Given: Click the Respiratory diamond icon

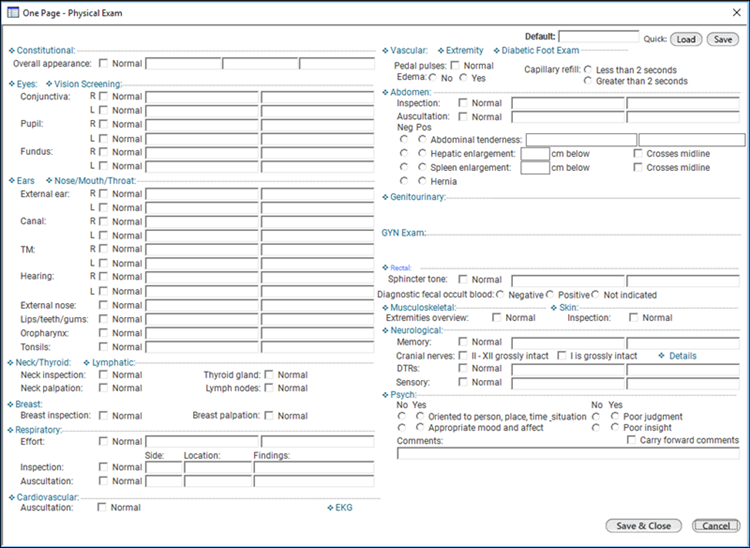Looking at the screenshot, I should tap(11, 430).
